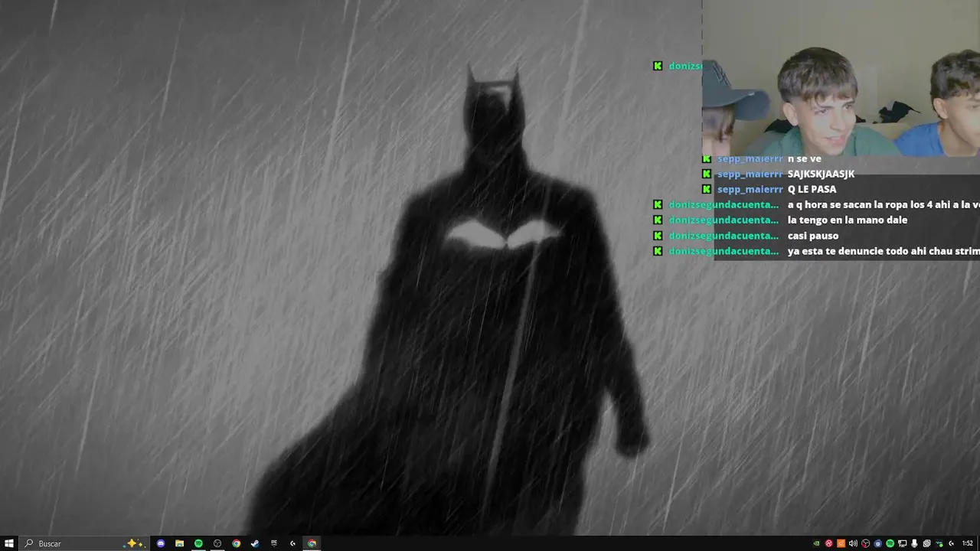The image size is (980, 551).
Task: Open Spotify from the taskbar
Action: (x=198, y=543)
